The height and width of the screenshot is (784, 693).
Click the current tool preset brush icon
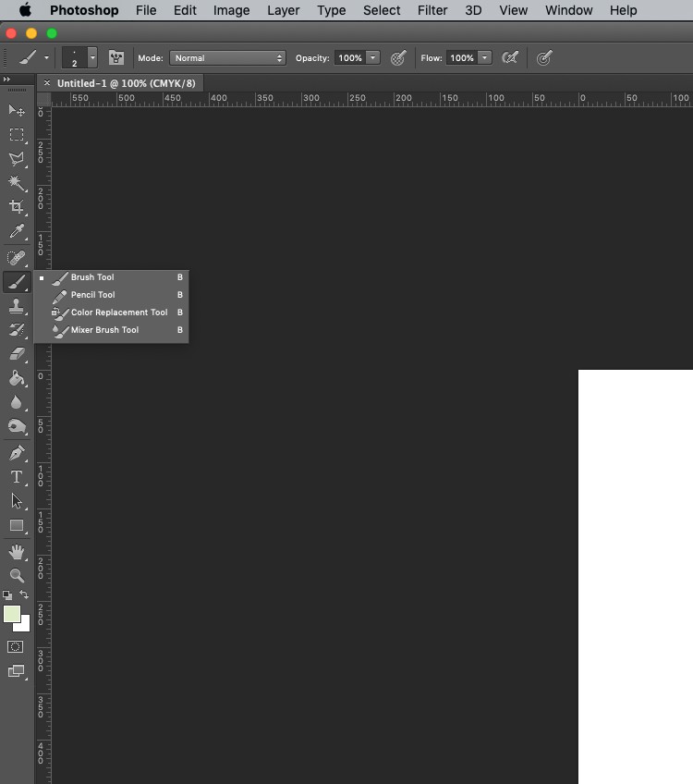coord(28,58)
